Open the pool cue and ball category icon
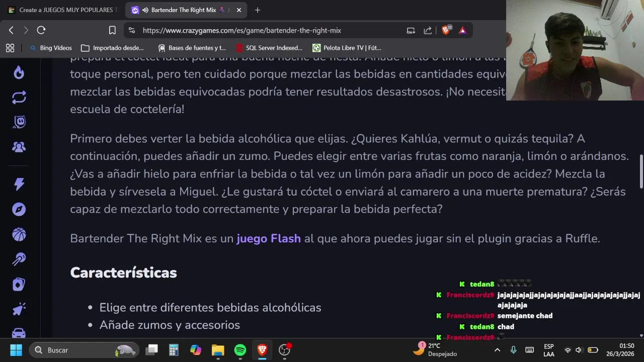The width and height of the screenshot is (644, 362). pos(19,259)
